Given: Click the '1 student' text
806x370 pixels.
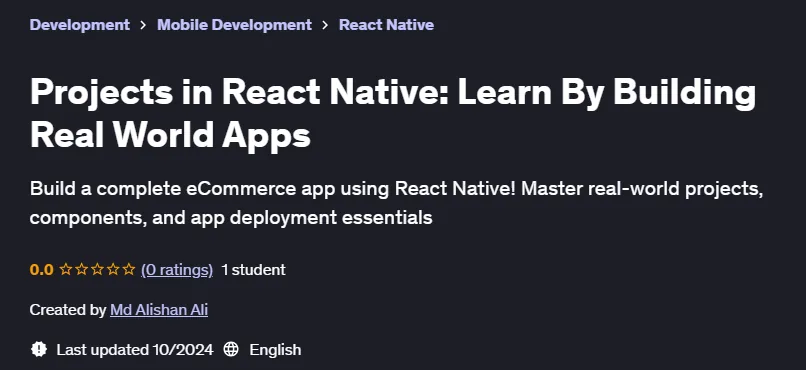Looking at the screenshot, I should (x=253, y=270).
